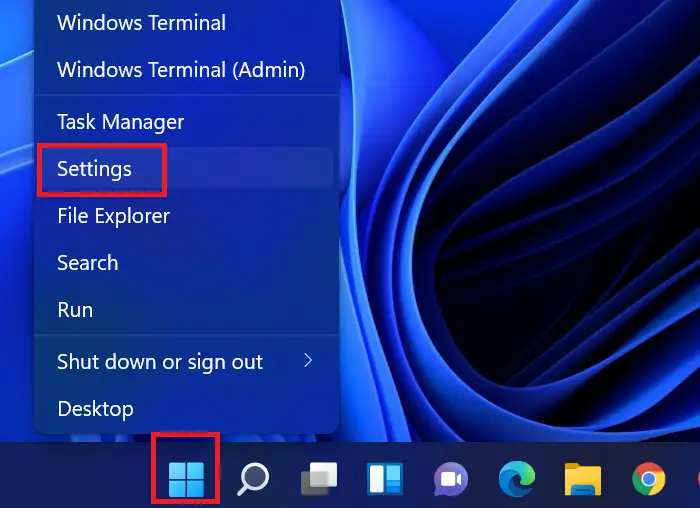700x508 pixels.
Task: Choose File Explorer menu entry
Action: [187, 216]
